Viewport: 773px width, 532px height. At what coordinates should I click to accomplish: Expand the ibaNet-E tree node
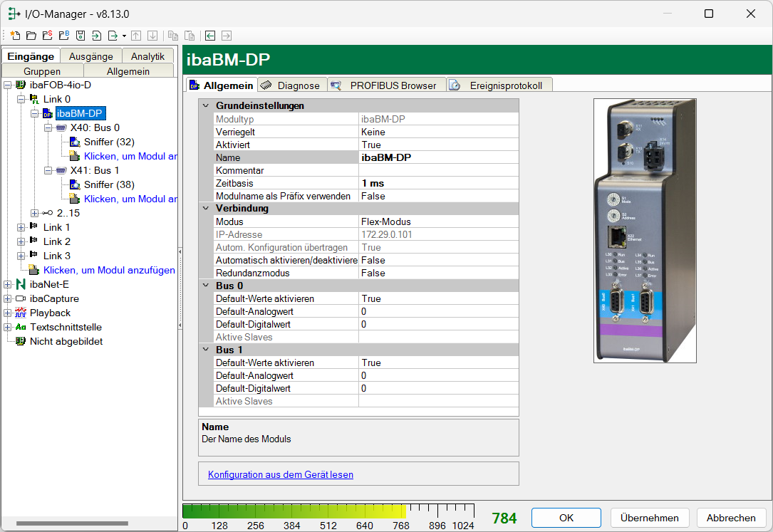(7, 285)
